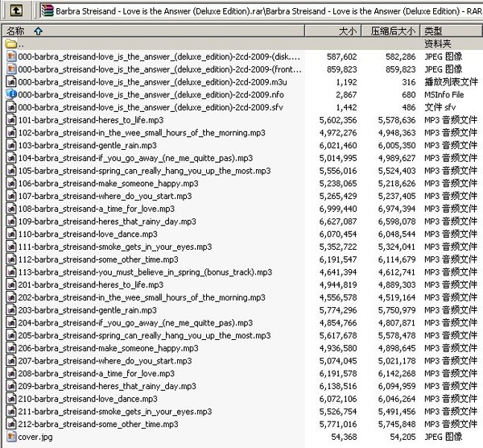The image size is (483, 448).
Task: Click compressed size 6,598,078
Action: click(397, 222)
